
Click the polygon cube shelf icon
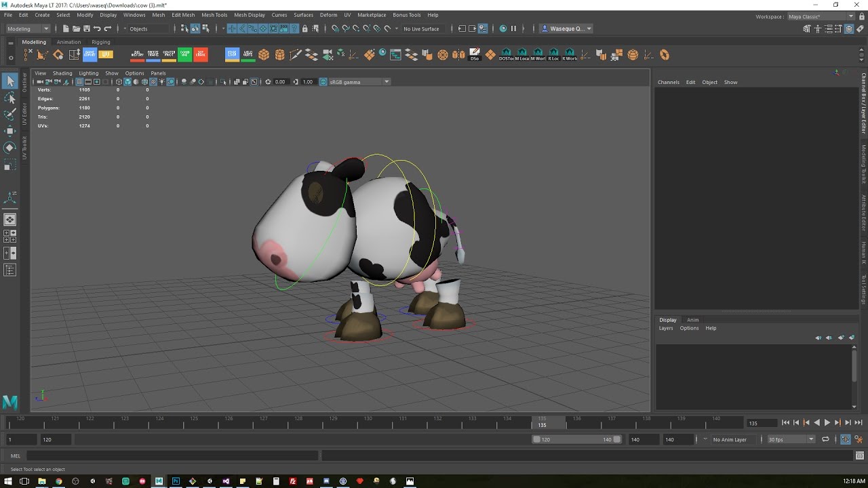[264, 55]
